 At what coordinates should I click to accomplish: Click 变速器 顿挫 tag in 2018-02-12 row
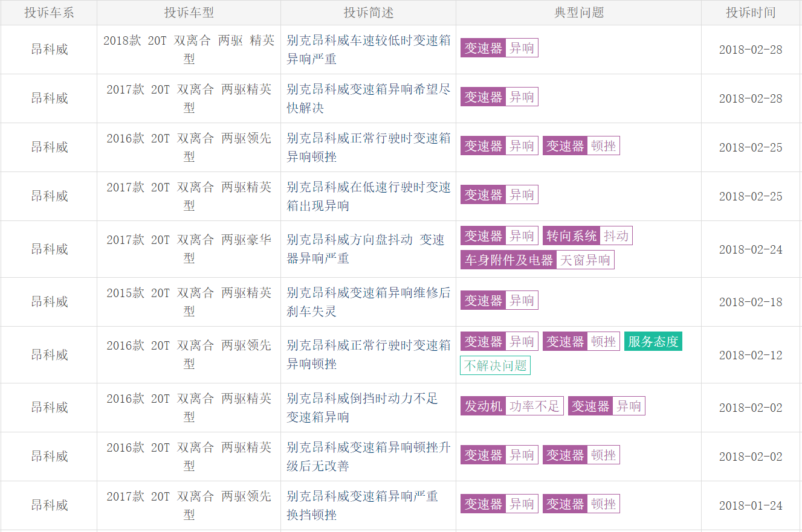(x=581, y=341)
